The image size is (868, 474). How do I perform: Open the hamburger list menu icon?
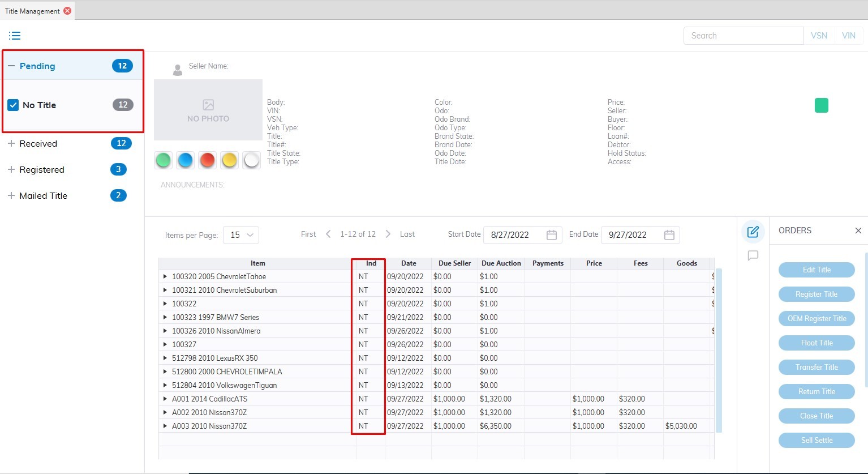(15, 36)
